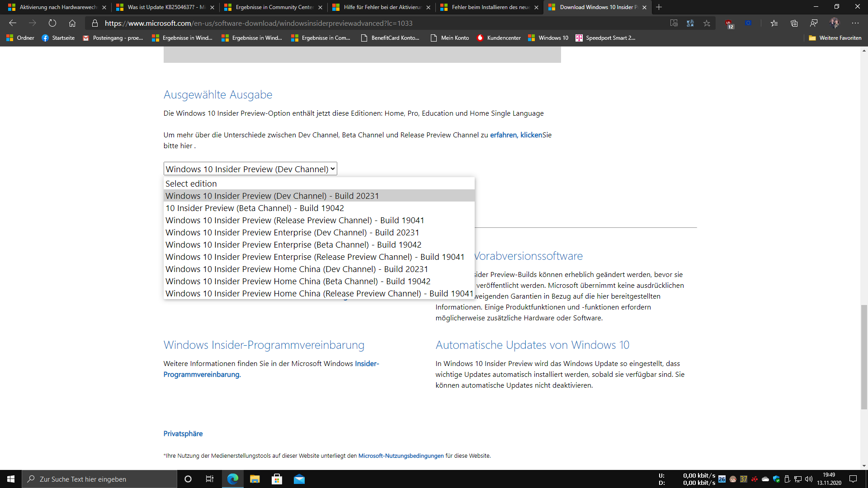The width and height of the screenshot is (868, 488).
Task: Pick Home China Dev Channel edition
Action: click(297, 269)
